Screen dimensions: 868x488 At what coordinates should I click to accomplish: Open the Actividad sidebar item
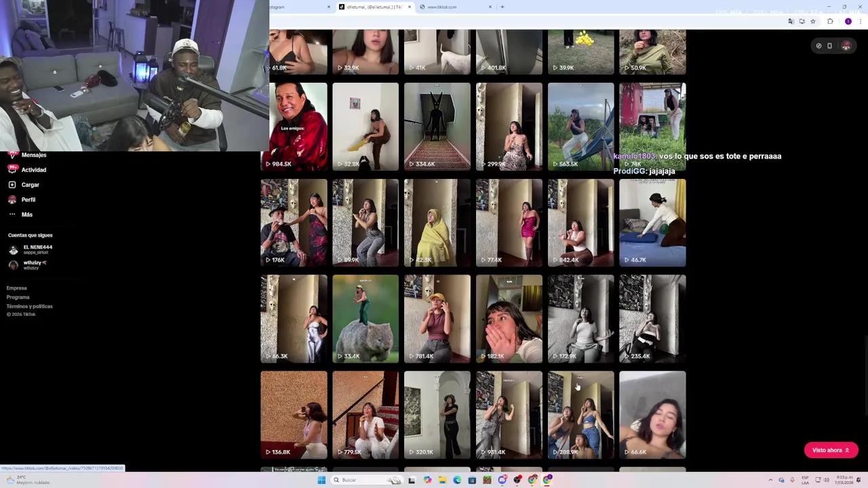(27, 169)
